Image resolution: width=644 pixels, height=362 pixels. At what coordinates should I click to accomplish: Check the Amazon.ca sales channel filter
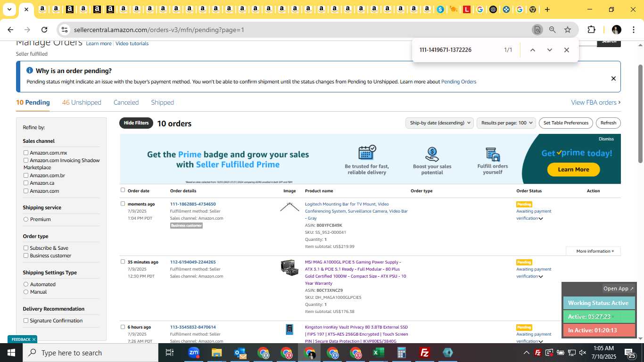[x=26, y=183]
